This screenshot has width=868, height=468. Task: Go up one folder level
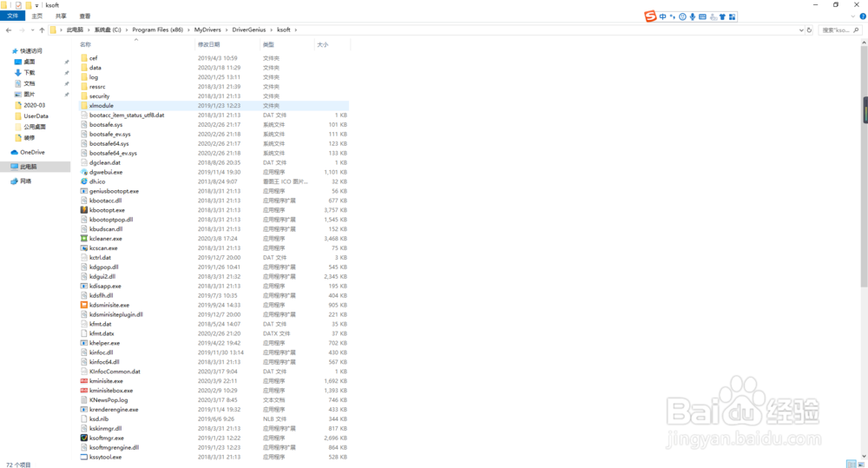tap(42, 30)
